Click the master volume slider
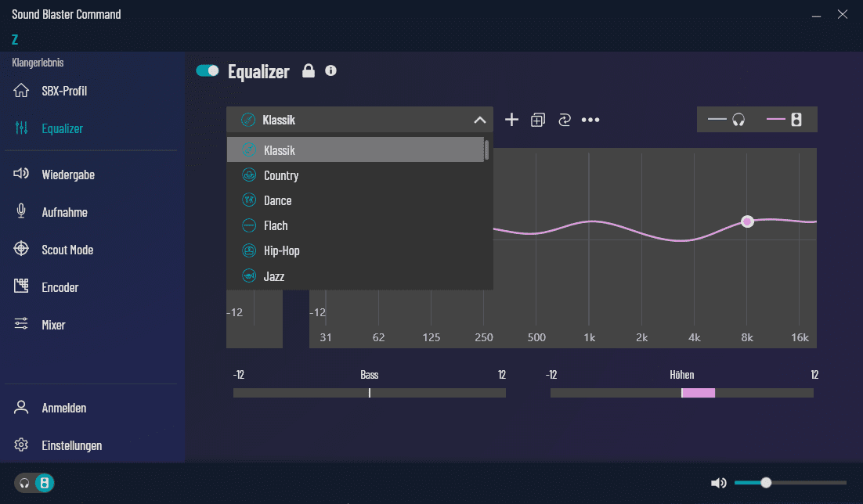Screen dimensions: 863x504 click(790, 483)
